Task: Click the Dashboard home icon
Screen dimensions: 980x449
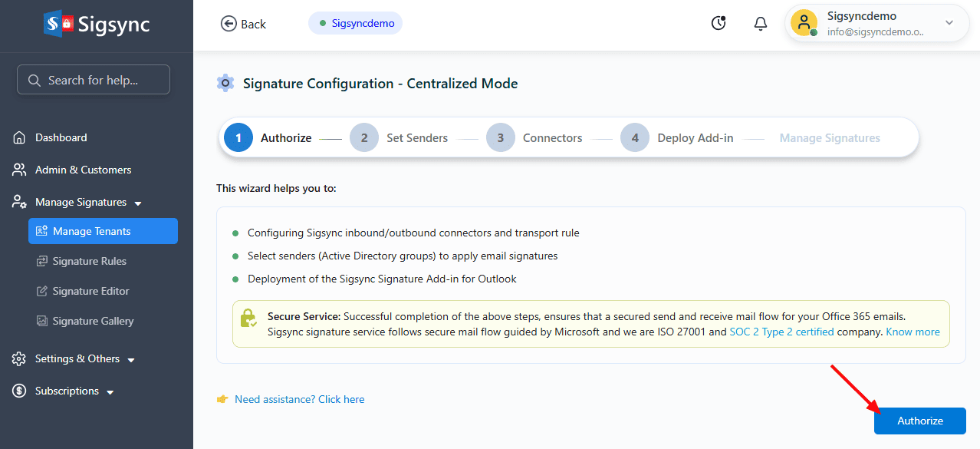Action: 20,138
